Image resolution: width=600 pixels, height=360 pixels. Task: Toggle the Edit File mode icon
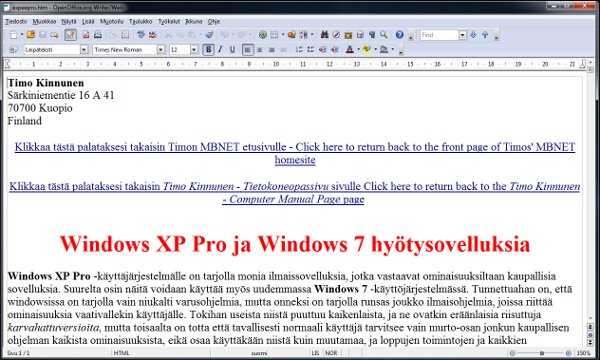(x=70, y=35)
